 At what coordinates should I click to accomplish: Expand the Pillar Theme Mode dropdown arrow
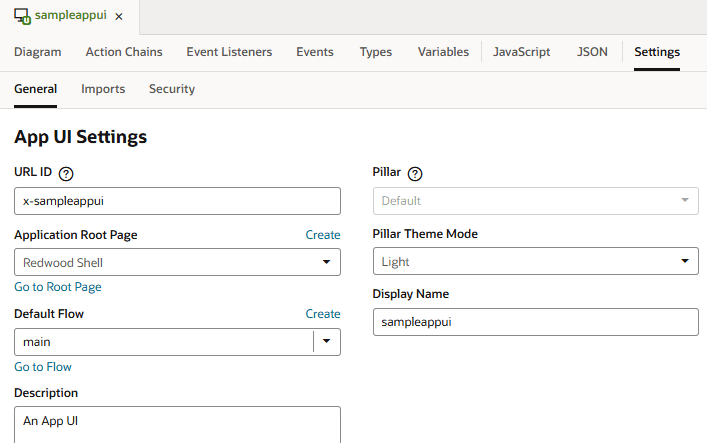pos(685,261)
